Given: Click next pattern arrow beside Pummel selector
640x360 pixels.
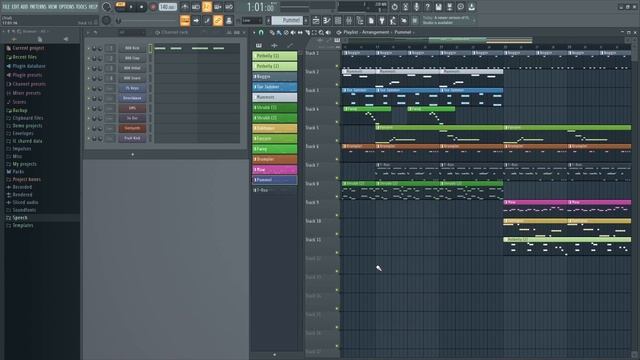Looking at the screenshot, I should click(x=307, y=20).
